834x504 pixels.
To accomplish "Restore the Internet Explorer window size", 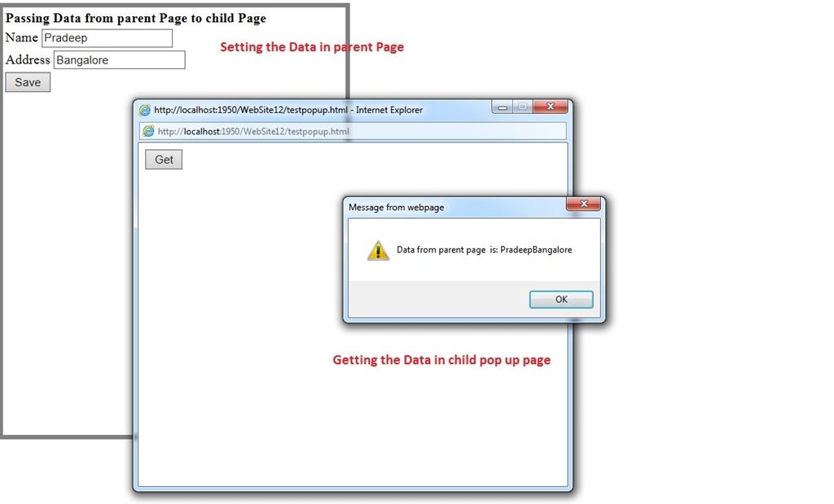I will [x=522, y=107].
